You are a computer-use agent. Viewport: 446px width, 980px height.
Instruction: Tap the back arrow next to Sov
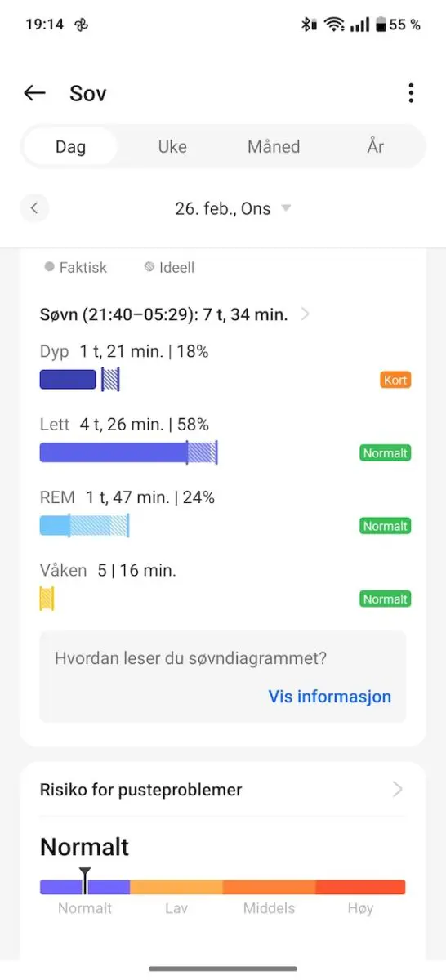34,93
